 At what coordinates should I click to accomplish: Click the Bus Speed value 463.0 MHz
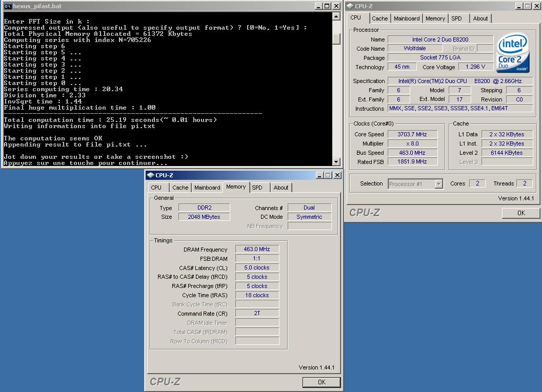point(412,153)
